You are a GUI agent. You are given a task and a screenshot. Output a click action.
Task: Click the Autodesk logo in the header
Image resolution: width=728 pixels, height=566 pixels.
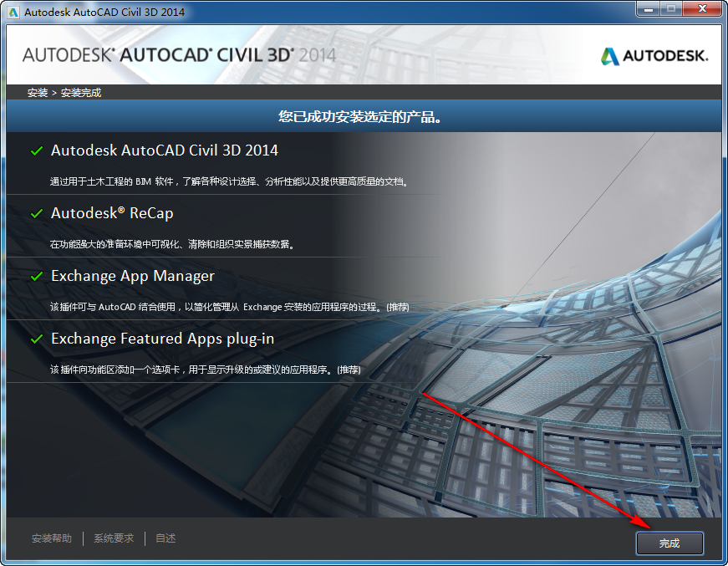tap(654, 56)
